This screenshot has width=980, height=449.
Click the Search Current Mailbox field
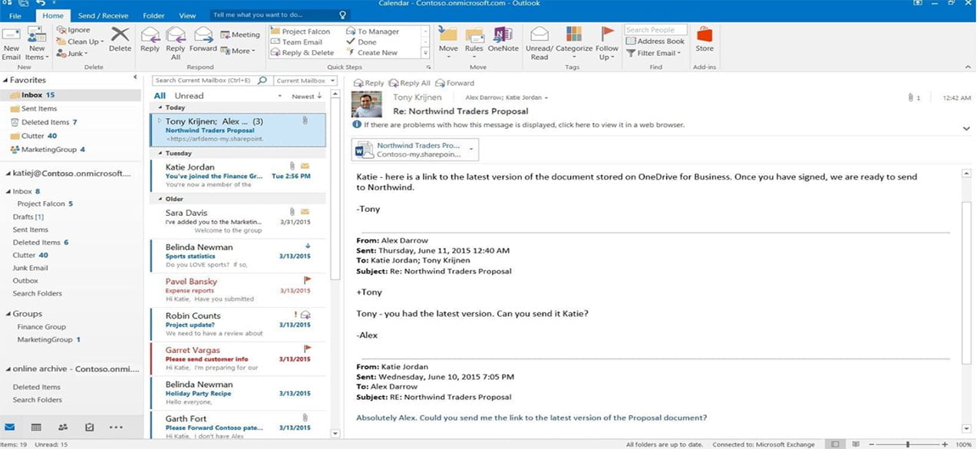[x=205, y=81]
